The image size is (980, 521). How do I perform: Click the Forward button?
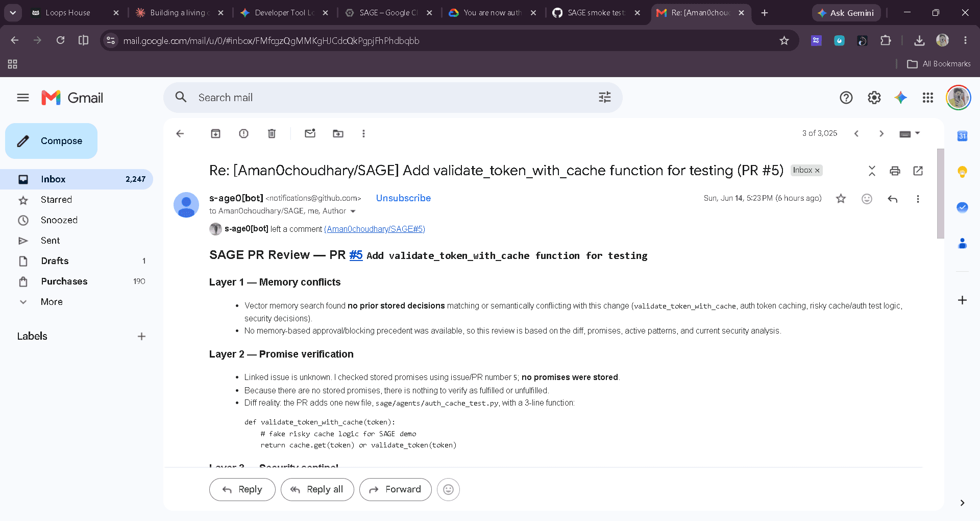pos(395,489)
